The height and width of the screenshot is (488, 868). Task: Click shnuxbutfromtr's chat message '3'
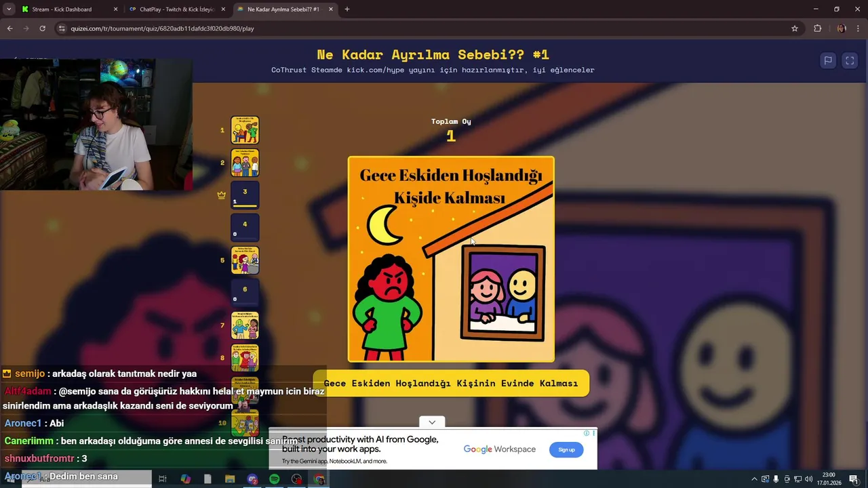46,459
